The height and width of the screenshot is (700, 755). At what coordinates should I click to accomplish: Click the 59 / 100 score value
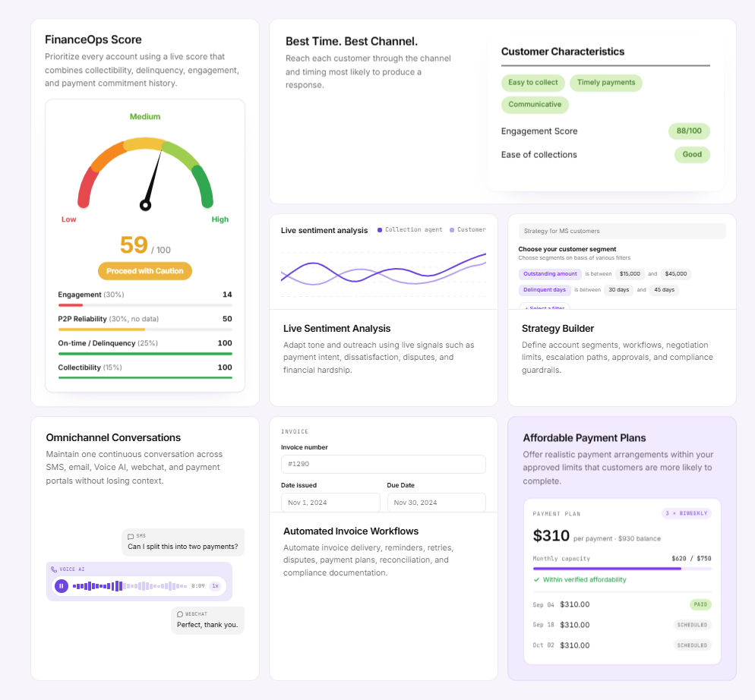coord(145,245)
